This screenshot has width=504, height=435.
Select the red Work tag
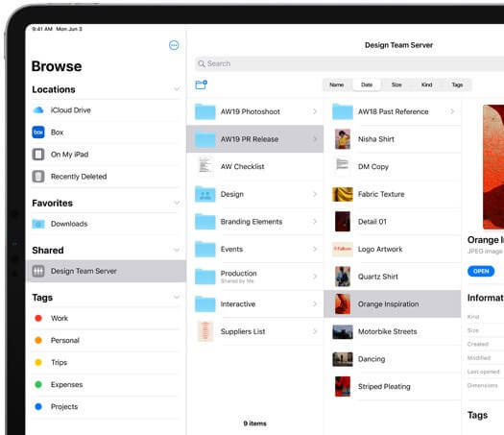38,318
